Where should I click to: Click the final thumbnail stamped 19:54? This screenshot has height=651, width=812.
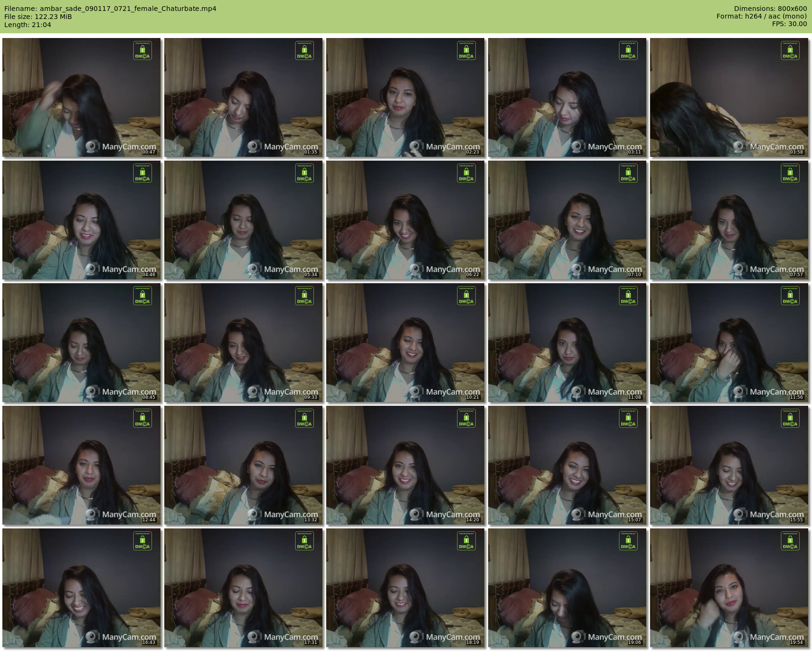[729, 588]
